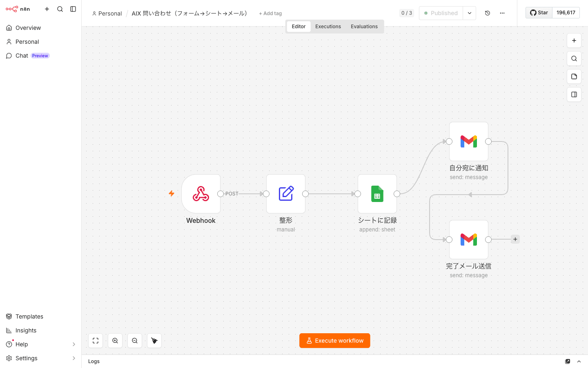Open Insights

(40, 330)
